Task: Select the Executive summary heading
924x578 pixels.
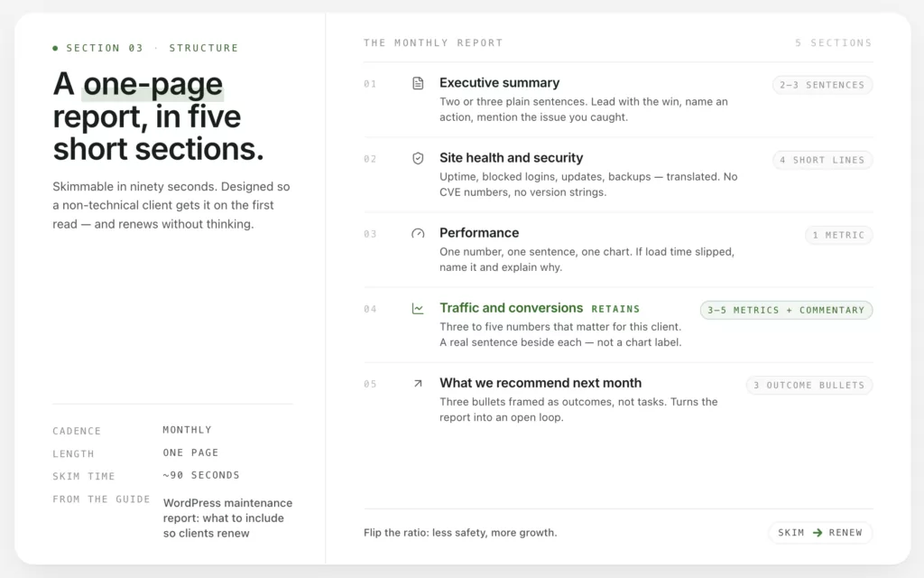Action: 499,83
